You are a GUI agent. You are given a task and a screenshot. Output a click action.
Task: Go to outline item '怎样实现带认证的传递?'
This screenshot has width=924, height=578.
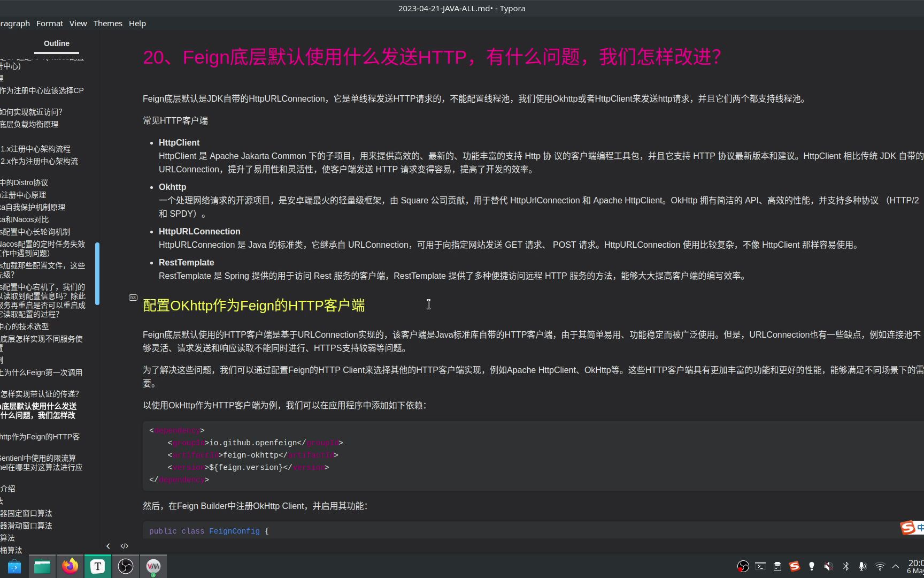click(x=40, y=394)
